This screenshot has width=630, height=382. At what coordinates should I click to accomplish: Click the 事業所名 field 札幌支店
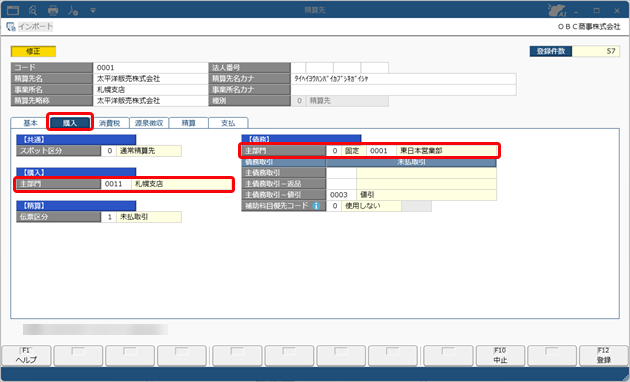pyautogui.click(x=150, y=90)
